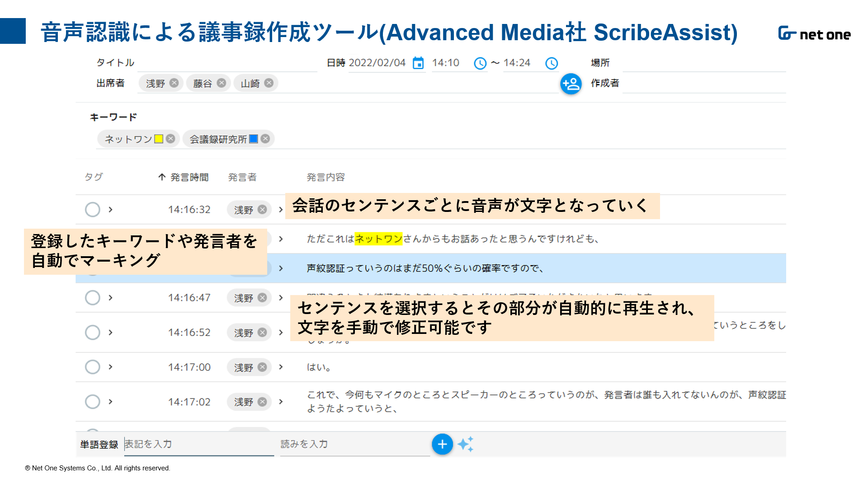Expand tag chevron on 14:16:32 row
Image resolution: width=868 pixels, height=488 pixels.
pyautogui.click(x=110, y=210)
